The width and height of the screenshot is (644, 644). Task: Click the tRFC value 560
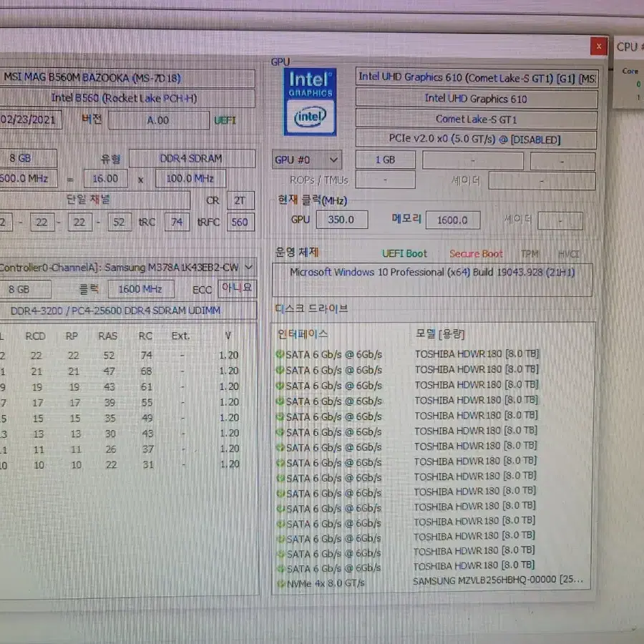[x=240, y=223]
